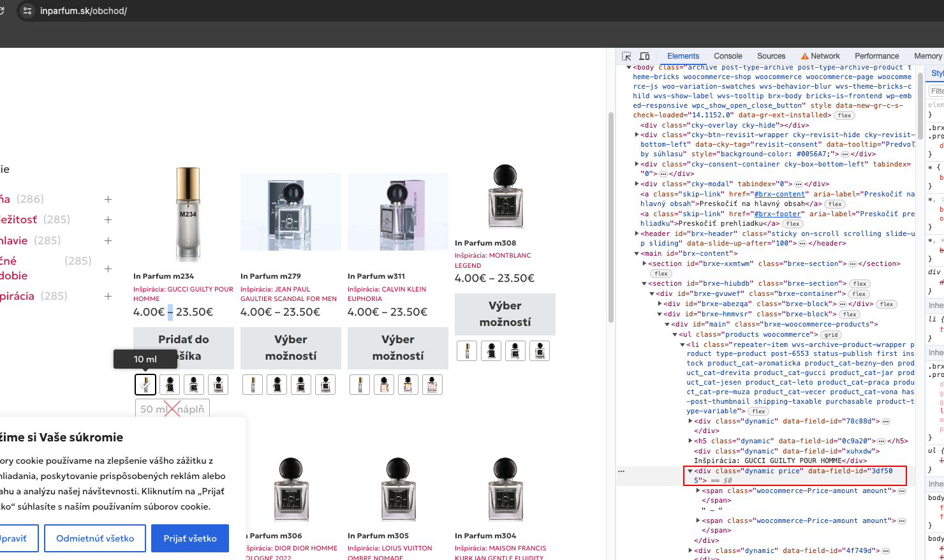Expand the ellipsis after data-field-id 78c88d
Viewport: 944px width, 560px height.
886,422
